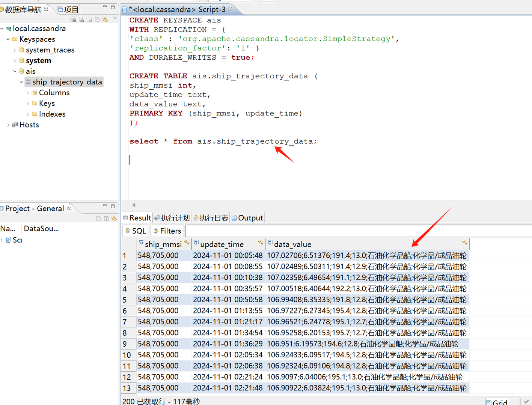Click the data_value column header
The width and height of the screenshot is (532, 405).
click(368, 244)
